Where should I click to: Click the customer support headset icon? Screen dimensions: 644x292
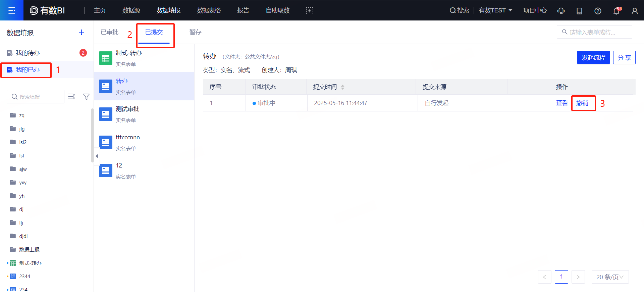point(561,11)
